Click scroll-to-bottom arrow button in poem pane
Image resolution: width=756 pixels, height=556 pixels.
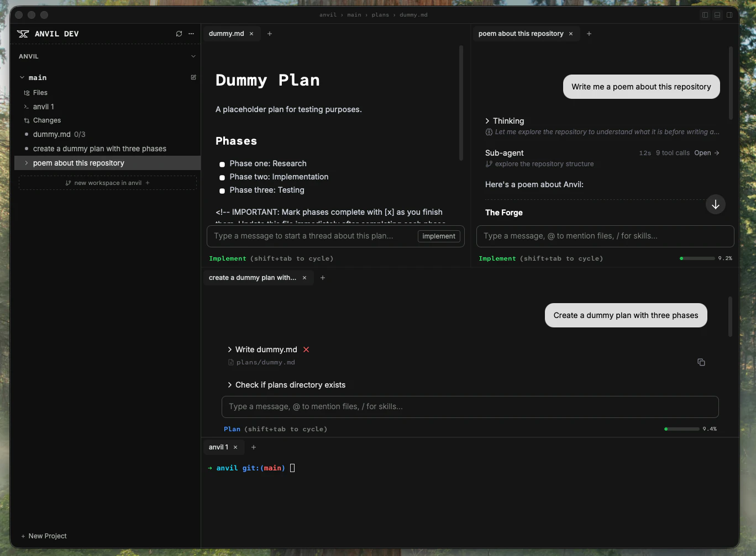716,204
